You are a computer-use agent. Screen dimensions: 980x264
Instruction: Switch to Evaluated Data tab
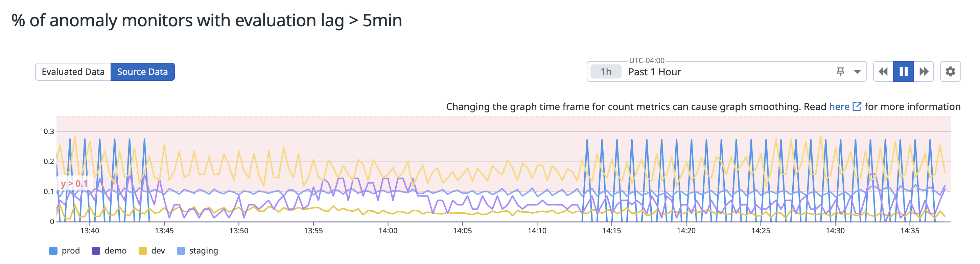pyautogui.click(x=73, y=72)
